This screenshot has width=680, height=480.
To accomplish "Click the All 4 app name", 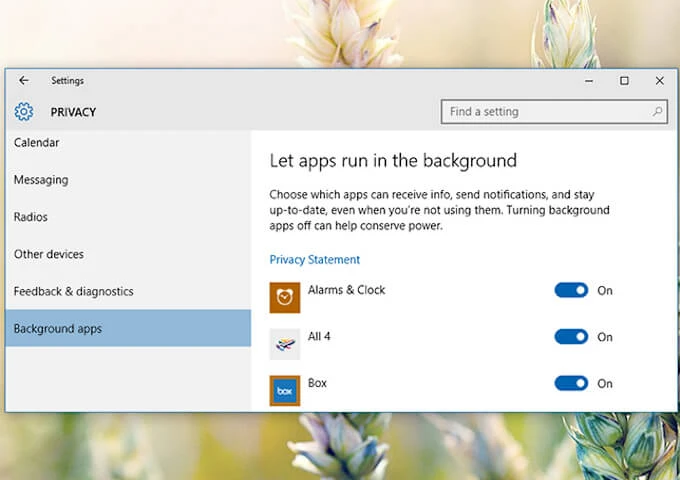I will 319,336.
